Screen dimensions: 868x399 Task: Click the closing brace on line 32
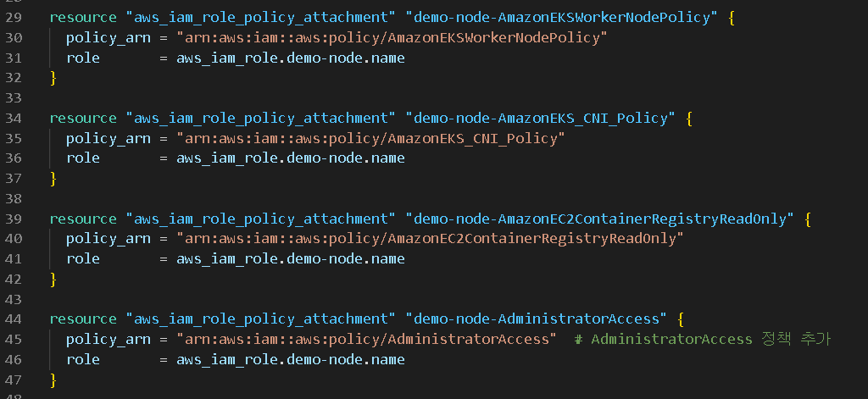pyautogui.click(x=53, y=78)
